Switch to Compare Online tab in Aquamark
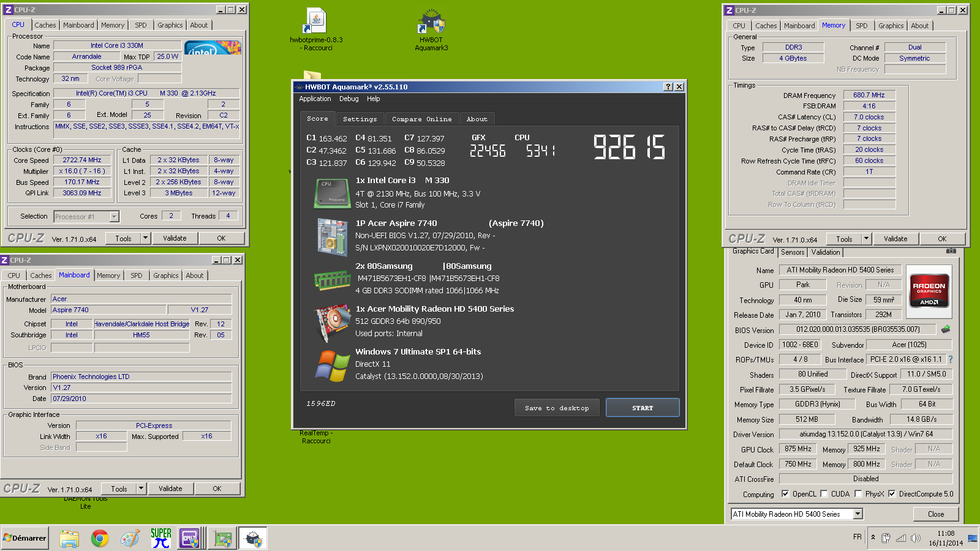 [421, 119]
